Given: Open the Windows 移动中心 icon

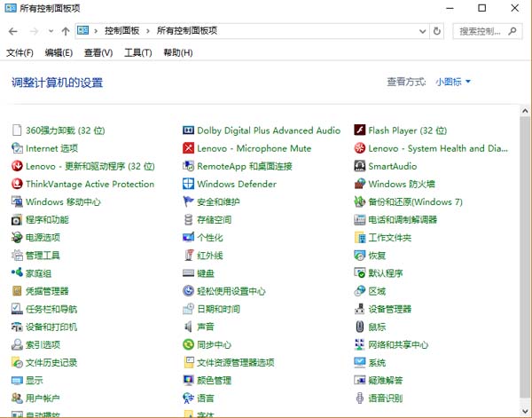Looking at the screenshot, I should coord(17,201).
